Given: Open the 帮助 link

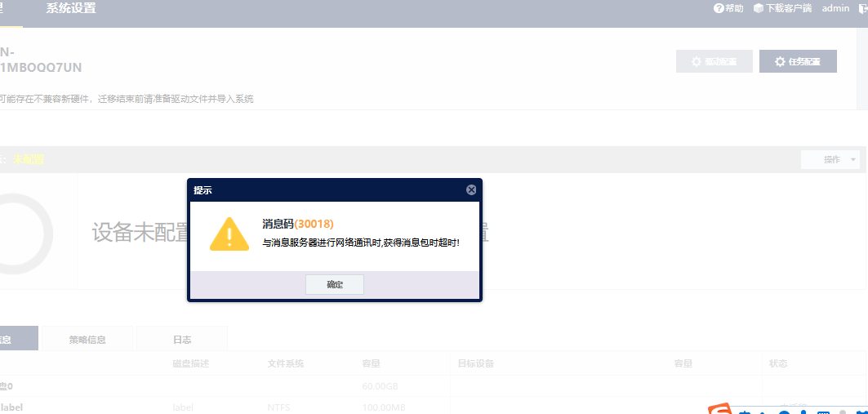Looking at the screenshot, I should [734, 8].
